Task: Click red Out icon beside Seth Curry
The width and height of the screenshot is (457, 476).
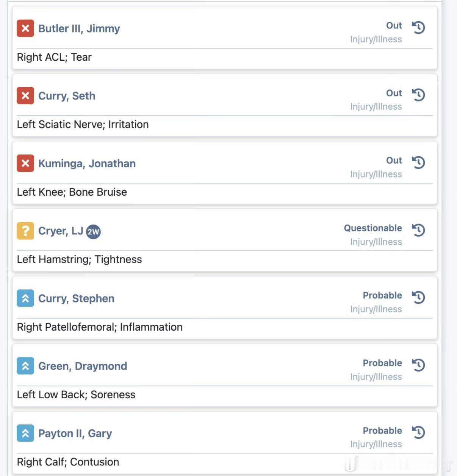Action: tap(25, 96)
